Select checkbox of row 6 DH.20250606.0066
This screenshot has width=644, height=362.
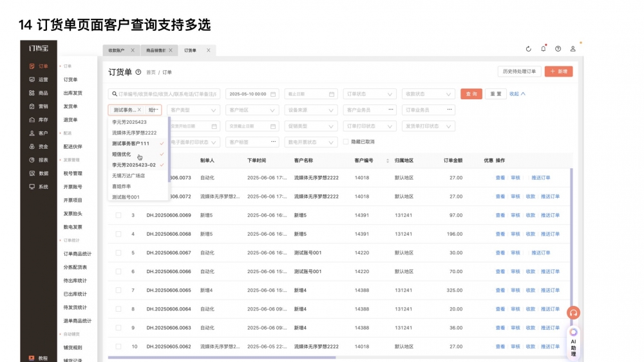tap(118, 272)
